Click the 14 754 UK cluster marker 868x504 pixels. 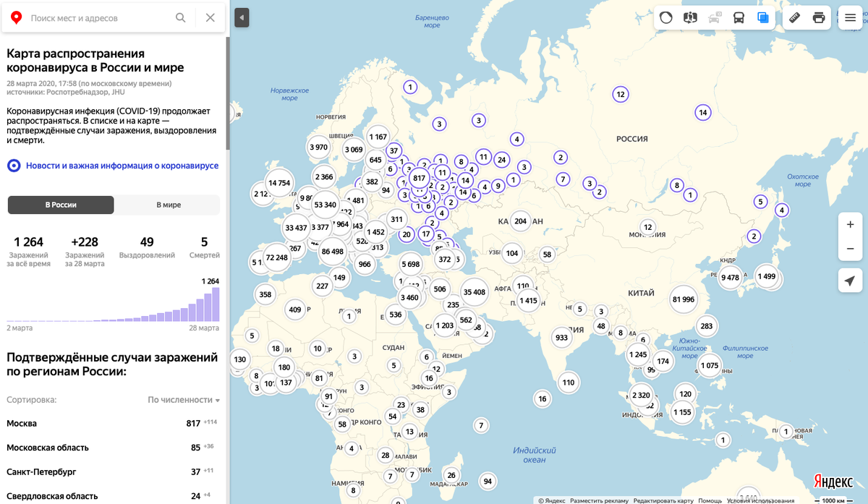pyautogui.click(x=279, y=183)
